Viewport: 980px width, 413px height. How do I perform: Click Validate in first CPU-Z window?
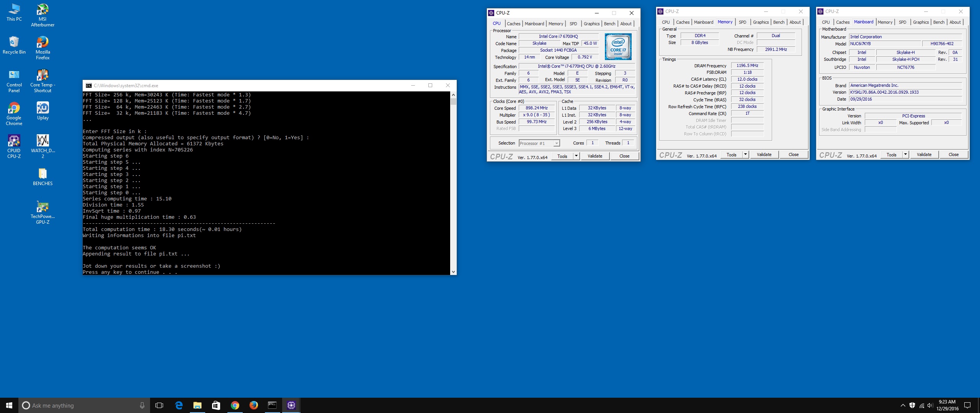(595, 156)
